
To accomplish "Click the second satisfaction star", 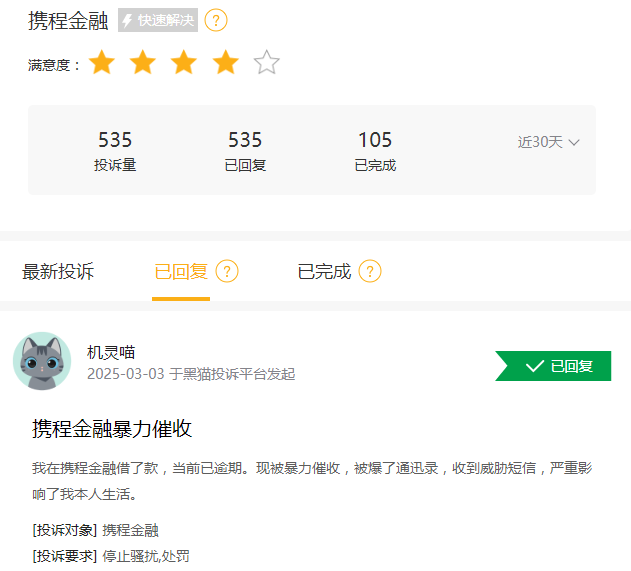I will click(x=143, y=62).
